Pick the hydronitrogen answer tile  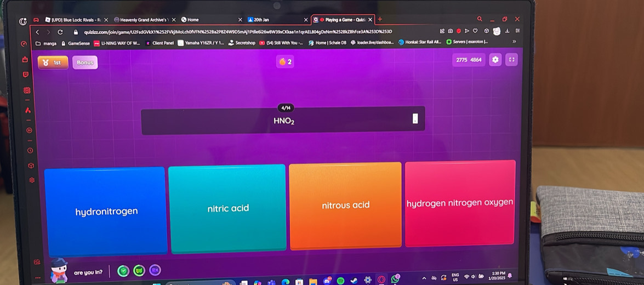point(106,211)
